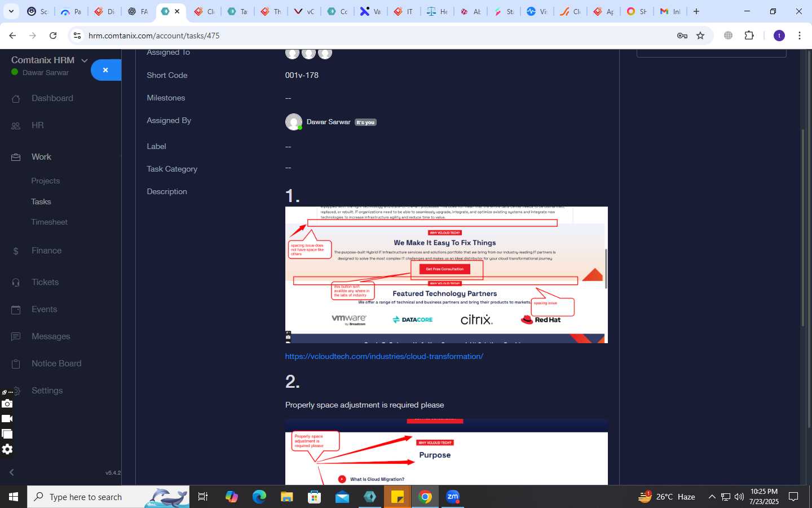This screenshot has width=812, height=508.
Task: Open the overlay toolbar gear settings icon
Action: 7,449
